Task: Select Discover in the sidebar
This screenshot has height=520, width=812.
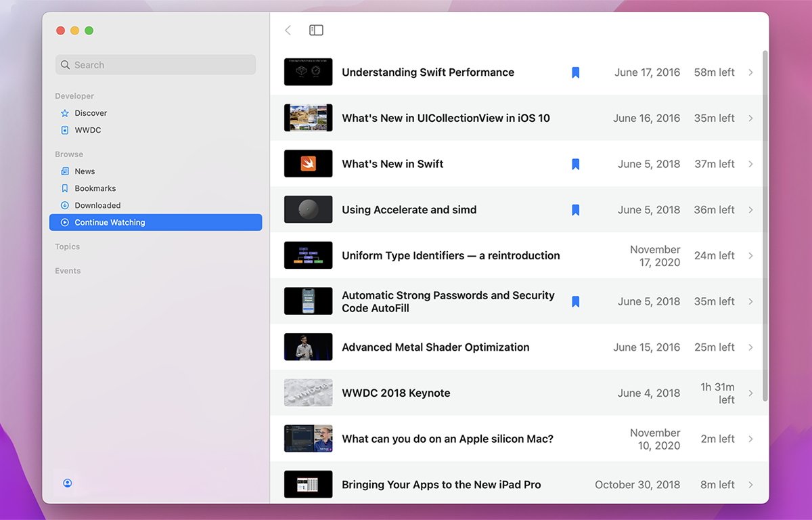Action: [91, 113]
